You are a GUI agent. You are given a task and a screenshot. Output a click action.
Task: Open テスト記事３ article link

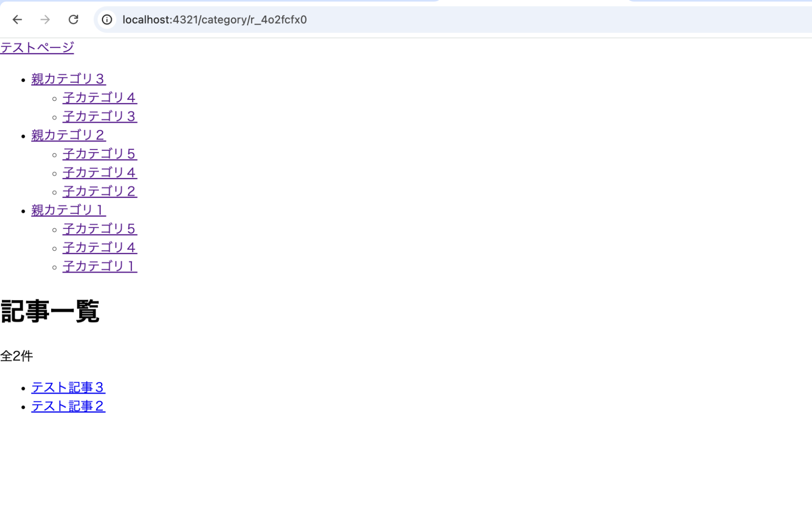[68, 387]
